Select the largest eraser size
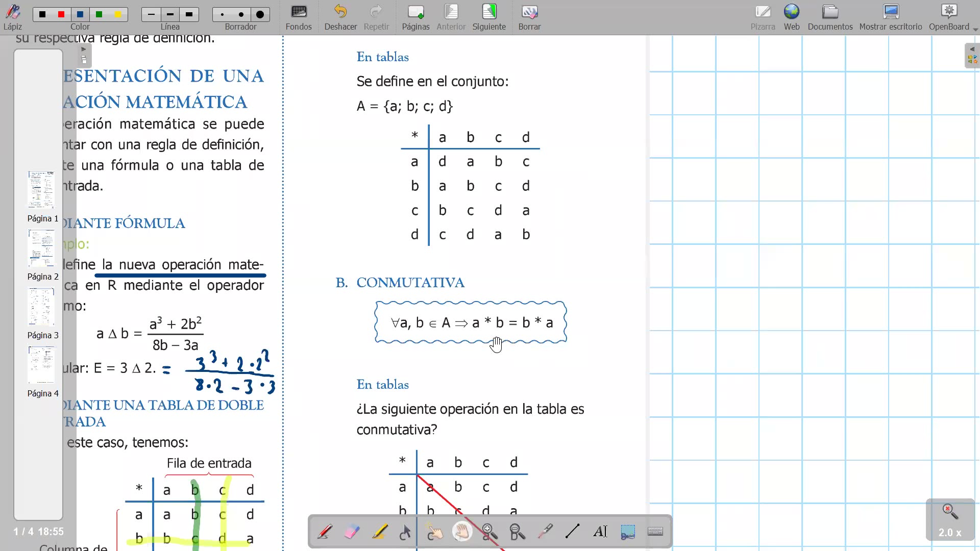The height and width of the screenshot is (551, 980). [260, 15]
